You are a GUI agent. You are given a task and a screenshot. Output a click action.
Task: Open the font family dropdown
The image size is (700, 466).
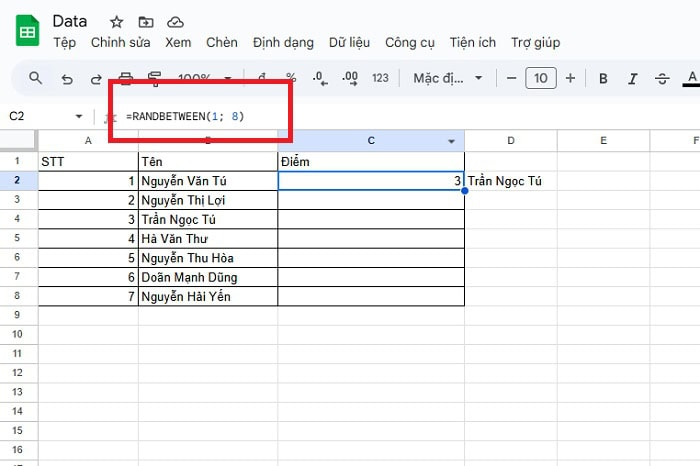[x=448, y=78]
